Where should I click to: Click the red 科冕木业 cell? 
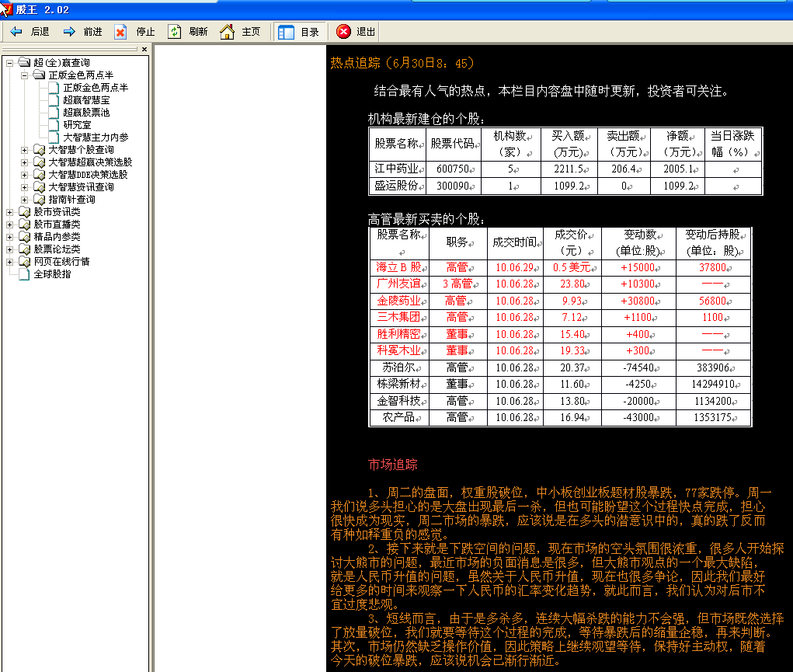click(x=399, y=350)
